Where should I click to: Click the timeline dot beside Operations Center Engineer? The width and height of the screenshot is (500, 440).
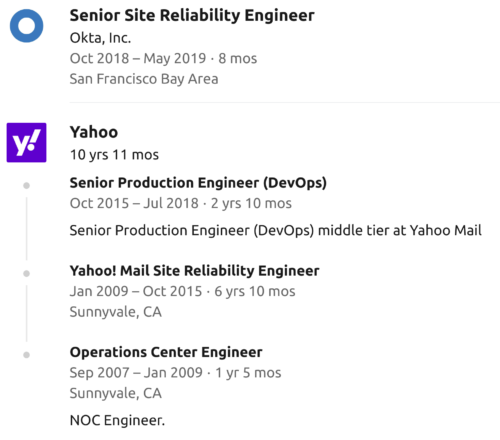point(26,355)
